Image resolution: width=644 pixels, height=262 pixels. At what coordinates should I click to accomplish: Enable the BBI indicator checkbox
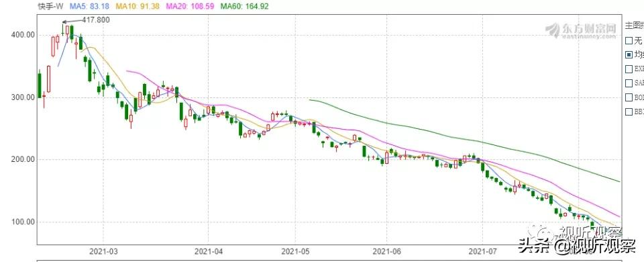click(629, 112)
